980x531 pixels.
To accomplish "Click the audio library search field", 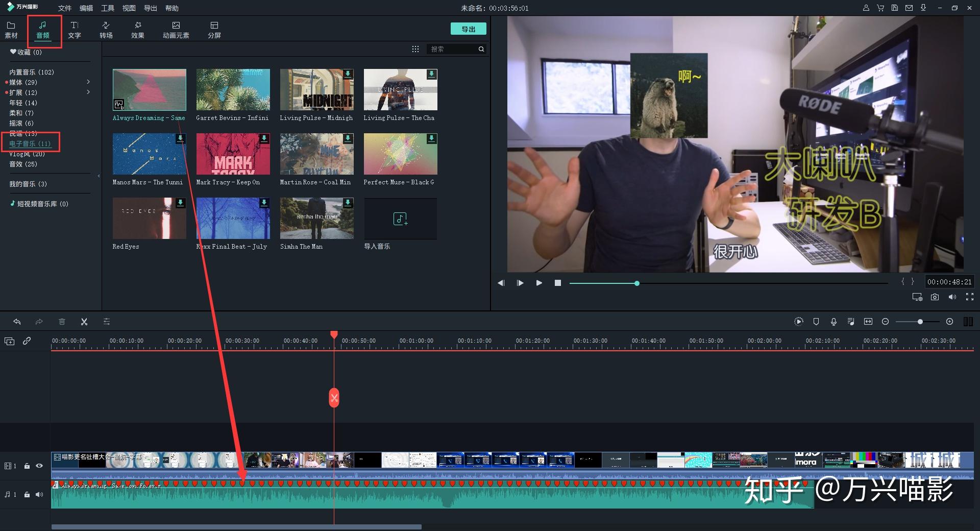I will click(x=452, y=49).
